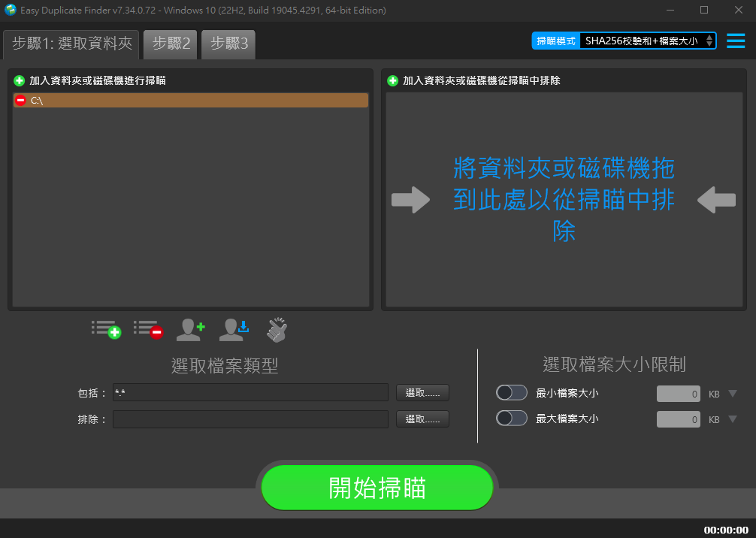Click the 00:00:00 timer in status bar
Image resolution: width=756 pixels, height=538 pixels.
tap(726, 530)
